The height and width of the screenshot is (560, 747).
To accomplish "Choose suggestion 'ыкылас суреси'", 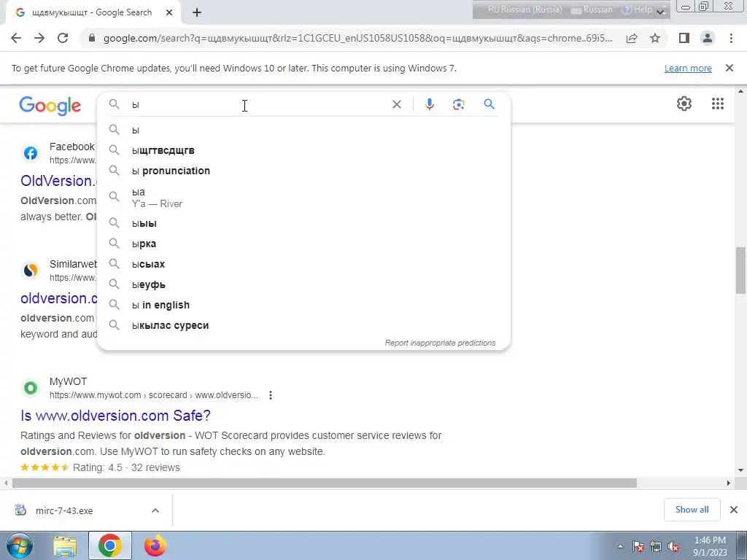I will (x=303, y=326).
